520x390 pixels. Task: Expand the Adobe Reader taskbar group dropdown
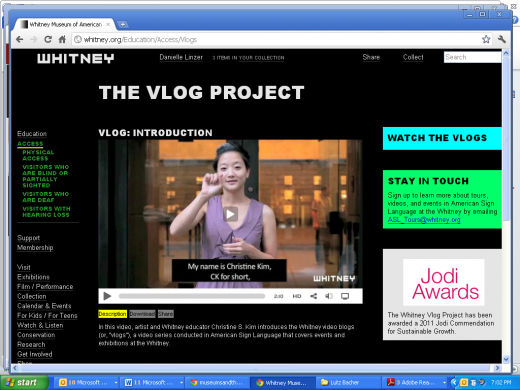pyautogui.click(x=444, y=383)
